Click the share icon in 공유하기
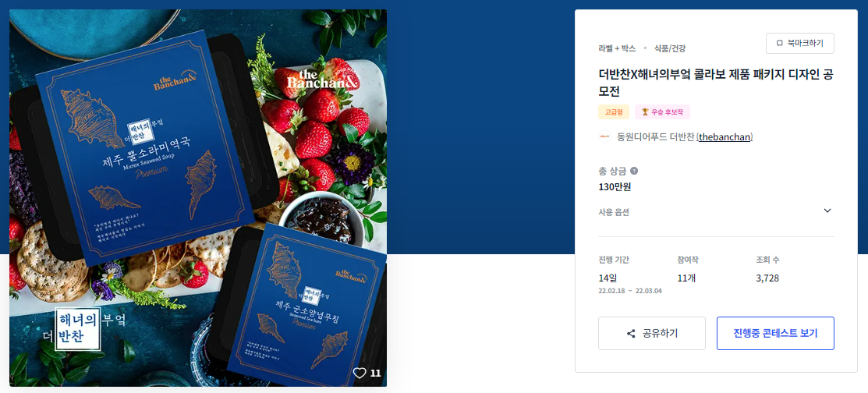Viewport: 868px width, 393px height. [630, 333]
